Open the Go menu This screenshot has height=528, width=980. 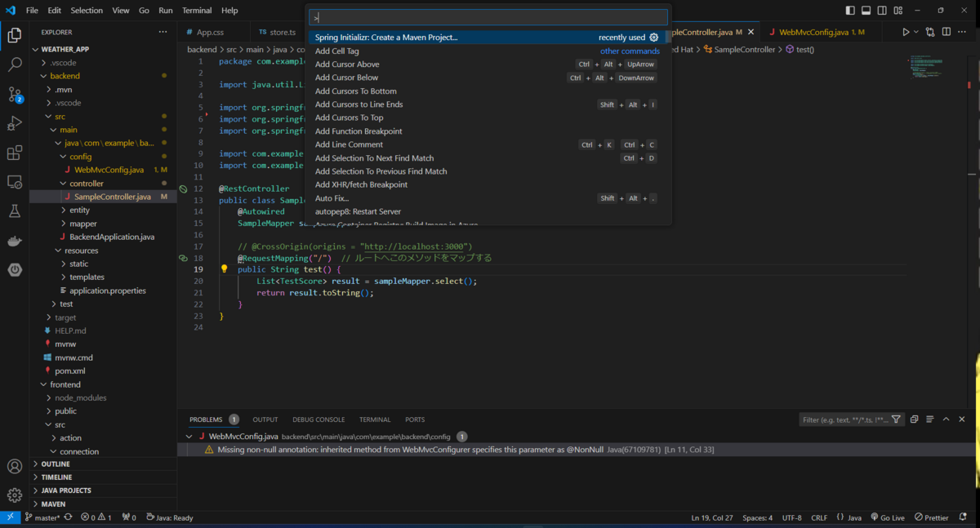click(144, 10)
